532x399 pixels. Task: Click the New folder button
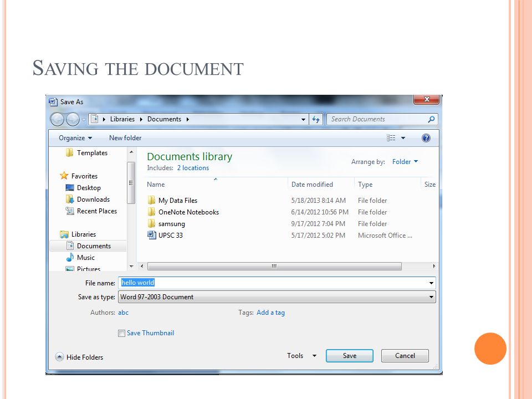(x=125, y=138)
